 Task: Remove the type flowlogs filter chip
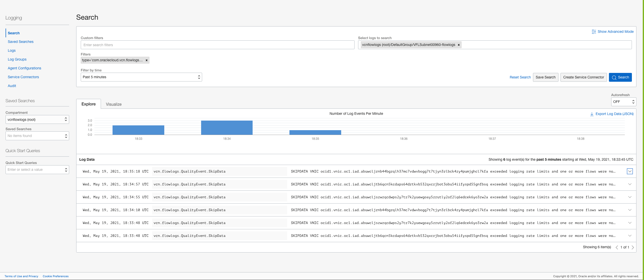pos(146,60)
